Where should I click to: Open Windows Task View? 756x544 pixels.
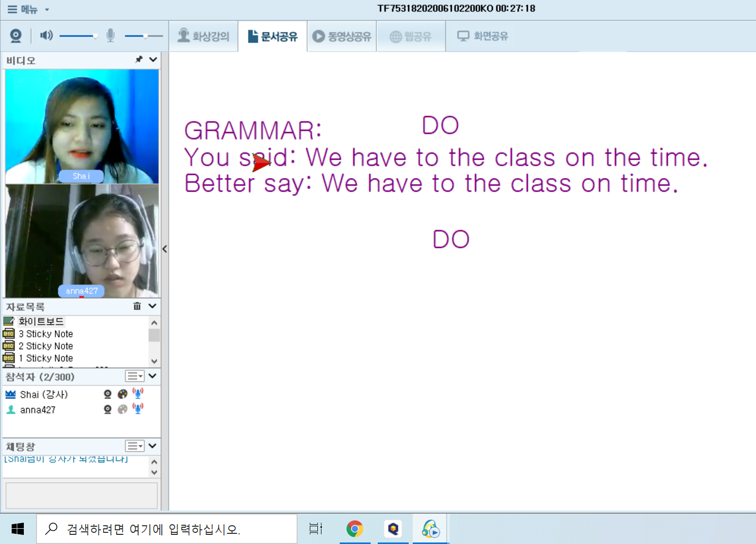[x=315, y=529]
